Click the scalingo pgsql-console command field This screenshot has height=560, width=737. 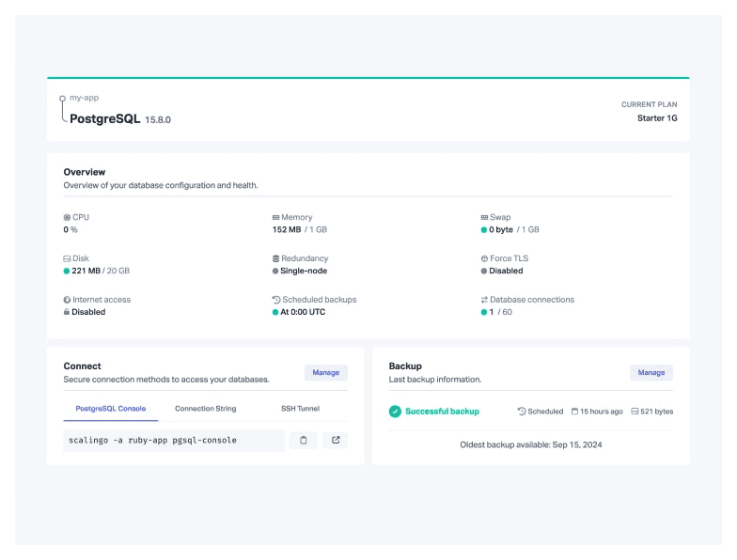(x=174, y=440)
